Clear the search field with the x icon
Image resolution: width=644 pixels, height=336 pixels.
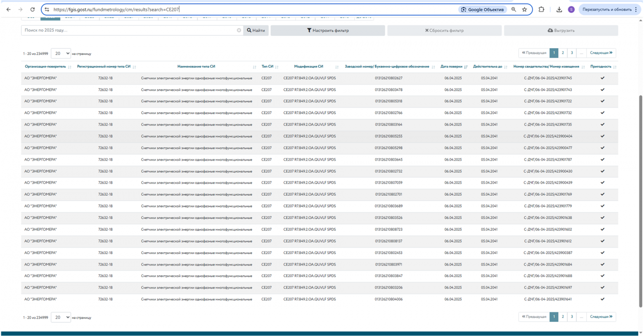pyautogui.click(x=239, y=31)
